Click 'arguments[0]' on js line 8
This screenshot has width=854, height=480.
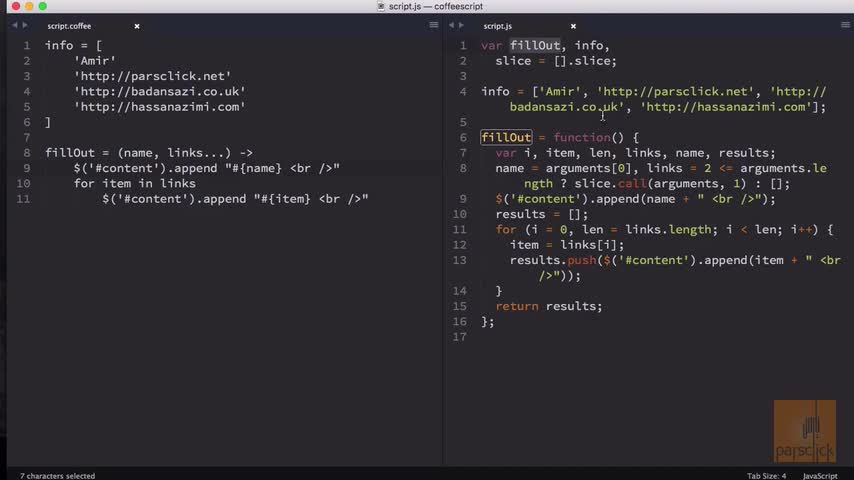(x=589, y=168)
